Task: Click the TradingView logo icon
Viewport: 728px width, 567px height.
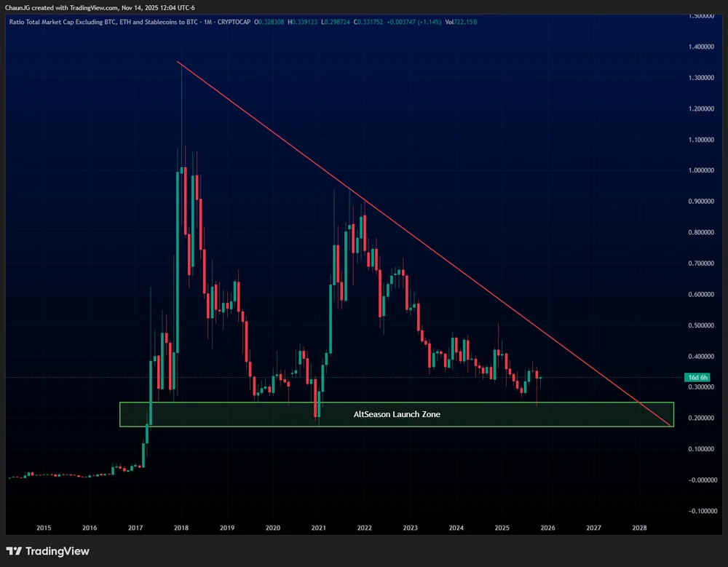Action: point(15,551)
